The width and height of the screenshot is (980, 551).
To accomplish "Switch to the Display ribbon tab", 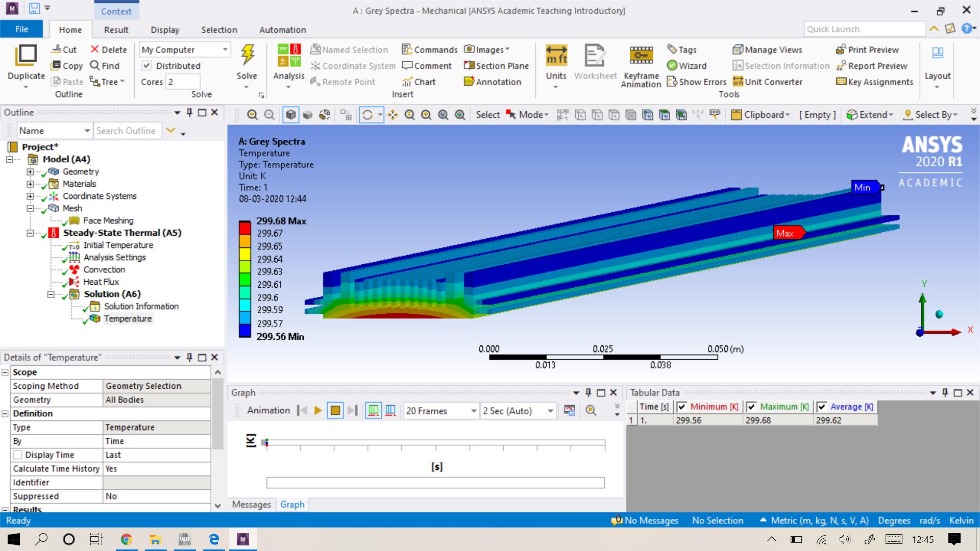I will coord(165,30).
